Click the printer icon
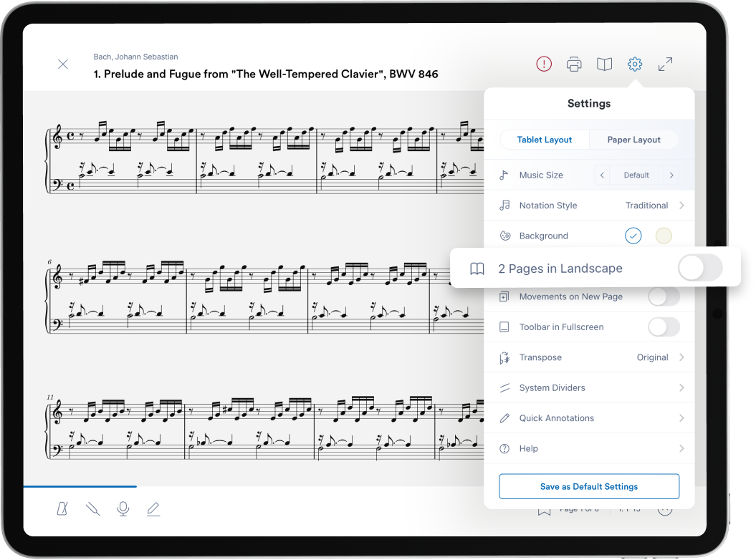 574,64
